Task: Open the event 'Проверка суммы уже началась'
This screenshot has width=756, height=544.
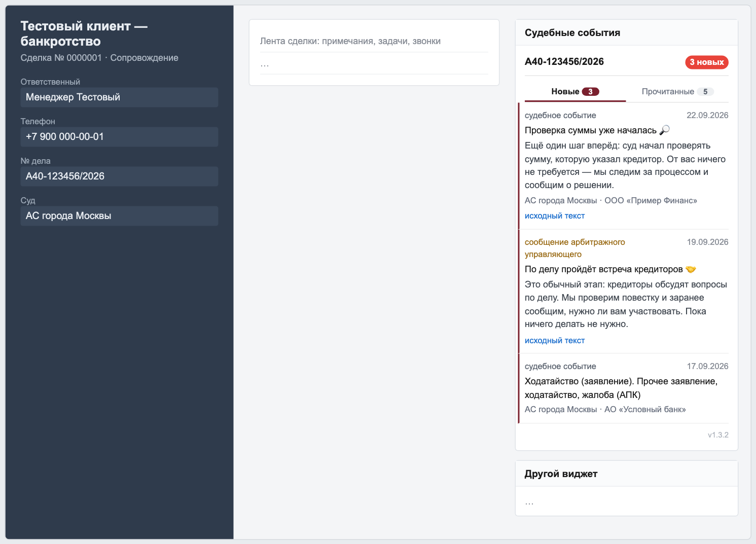Action: pos(591,130)
